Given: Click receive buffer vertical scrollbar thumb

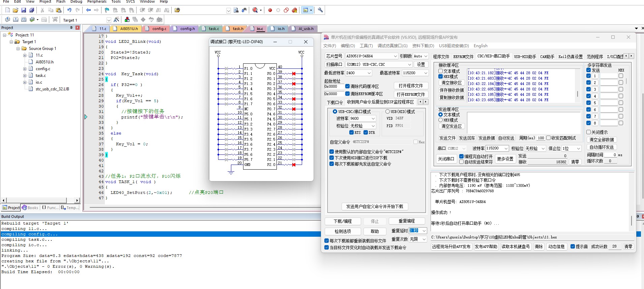Looking at the screenshot, I should coord(578,93).
